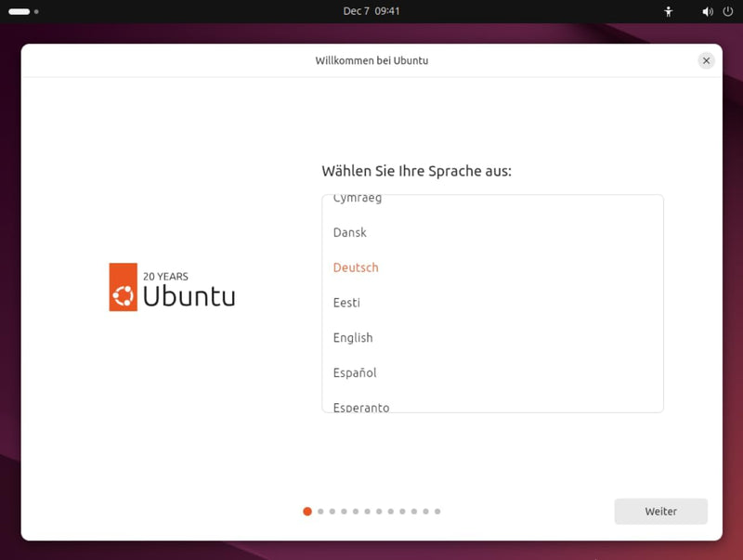
Task: Click the last grey page indicator dot
Action: point(437,511)
